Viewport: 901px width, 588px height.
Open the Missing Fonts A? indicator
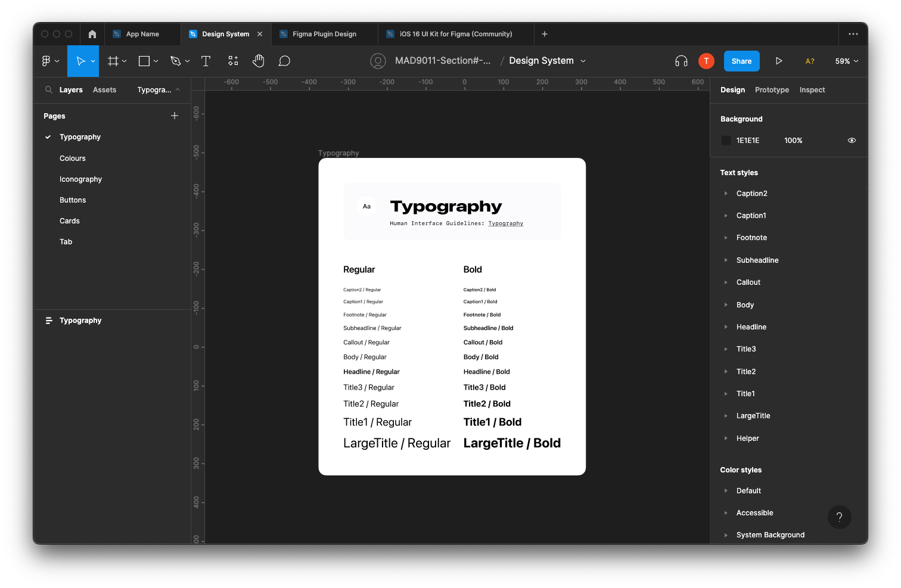pyautogui.click(x=810, y=61)
